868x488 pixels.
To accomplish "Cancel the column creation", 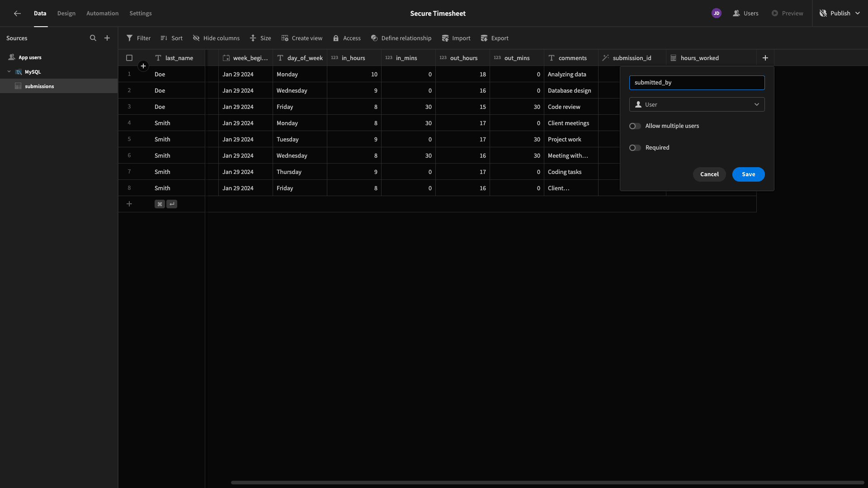I will (709, 174).
